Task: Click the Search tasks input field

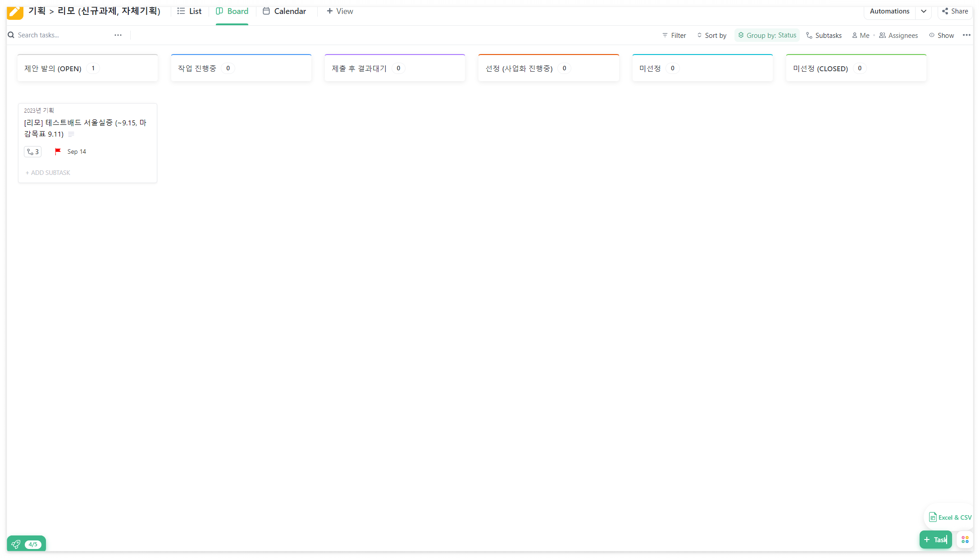Action: 59,35
